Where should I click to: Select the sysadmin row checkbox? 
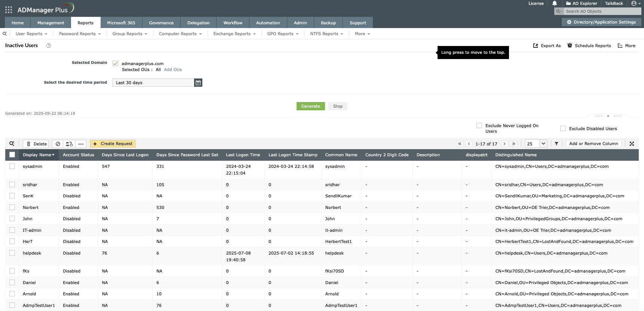point(12,166)
